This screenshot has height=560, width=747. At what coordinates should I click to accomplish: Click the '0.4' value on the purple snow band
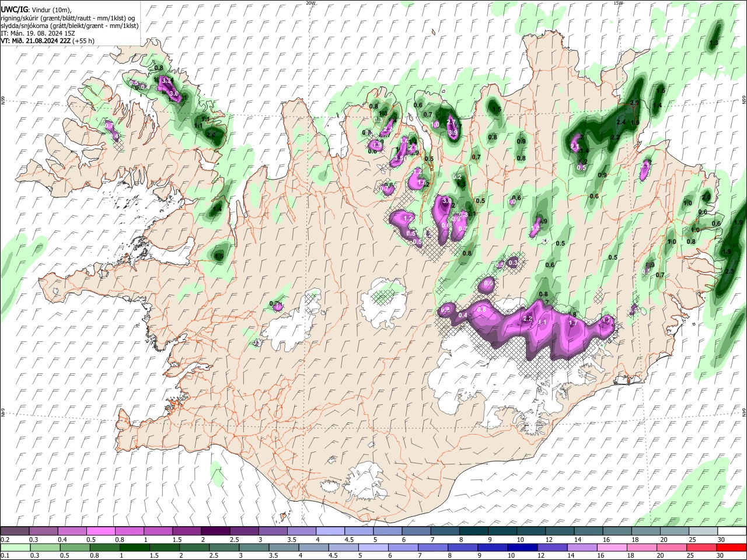463,315
